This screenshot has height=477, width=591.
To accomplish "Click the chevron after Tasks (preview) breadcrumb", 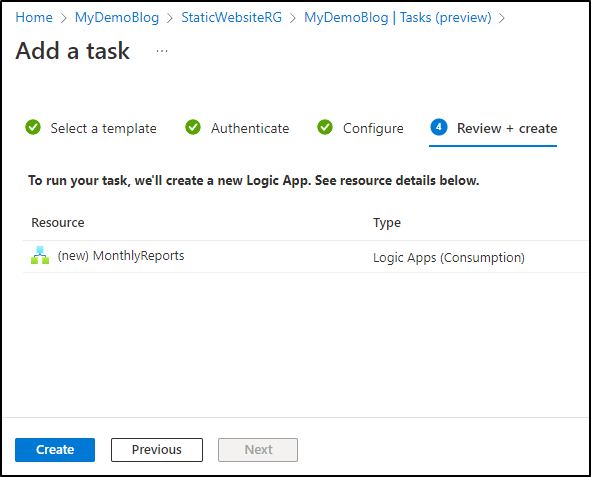I will pos(502,18).
